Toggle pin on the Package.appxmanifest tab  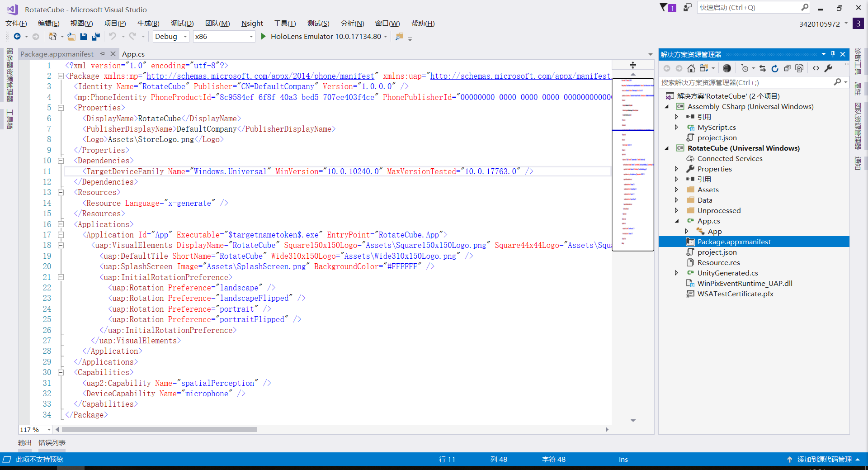pyautogui.click(x=103, y=54)
